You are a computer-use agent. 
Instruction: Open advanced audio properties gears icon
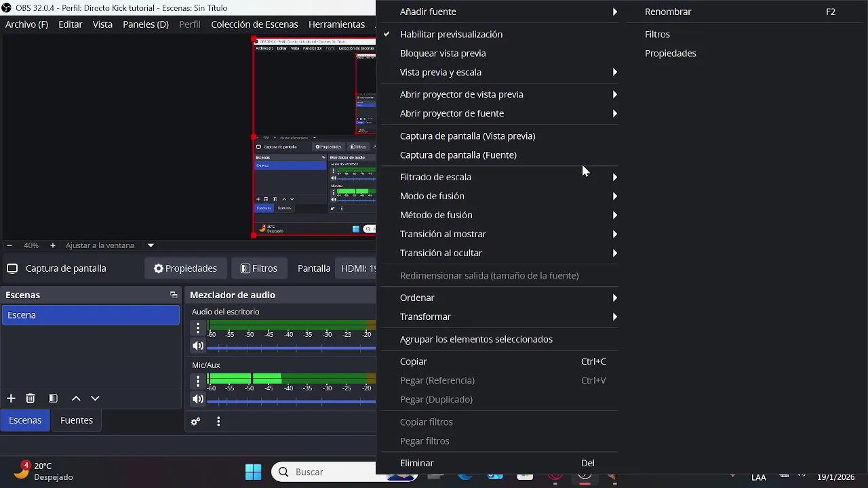(195, 422)
